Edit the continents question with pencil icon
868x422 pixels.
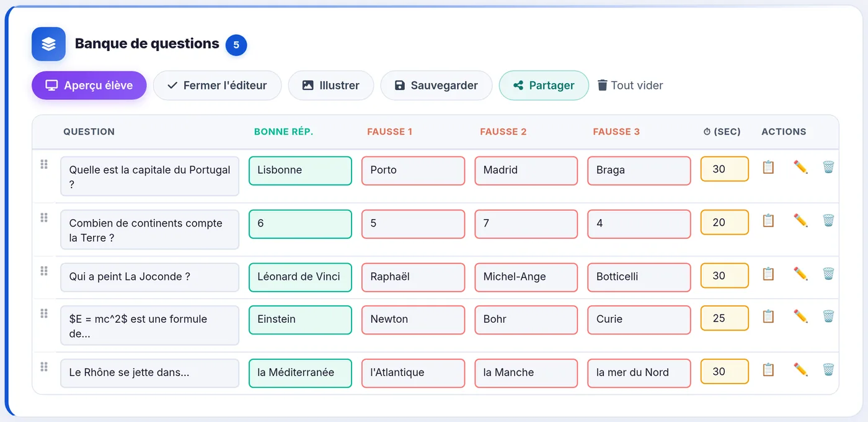point(800,220)
